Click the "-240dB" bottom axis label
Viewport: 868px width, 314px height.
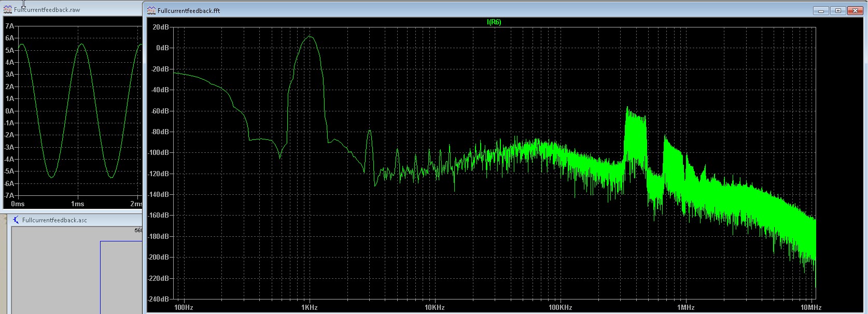point(159,299)
